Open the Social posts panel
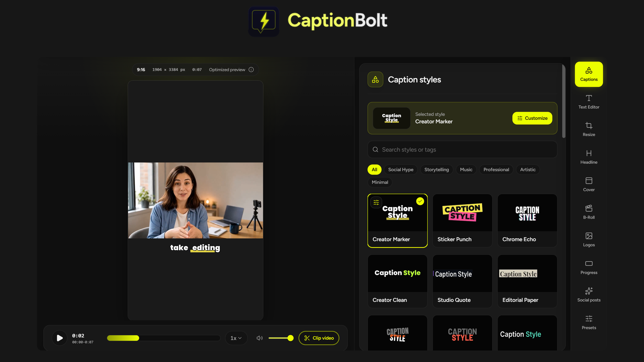644x362 pixels. tap(589, 295)
